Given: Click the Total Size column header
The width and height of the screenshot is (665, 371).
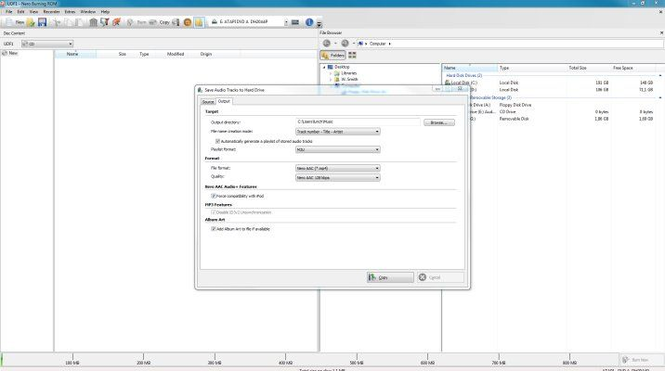Looking at the screenshot, I should coord(577,68).
